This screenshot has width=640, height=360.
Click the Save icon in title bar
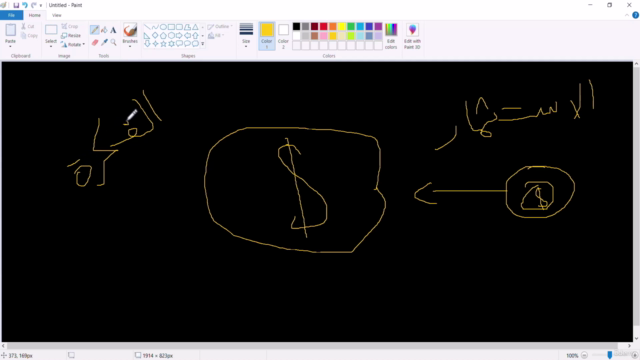tap(16, 5)
